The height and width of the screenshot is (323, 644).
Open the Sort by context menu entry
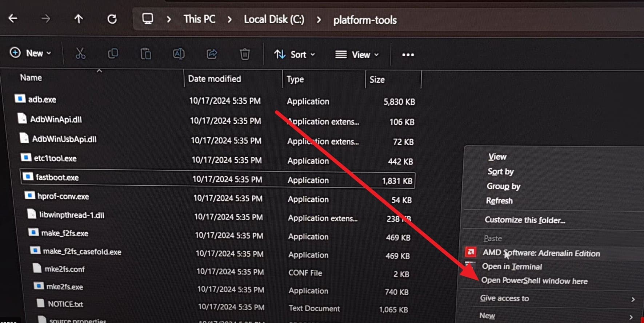pyautogui.click(x=501, y=172)
